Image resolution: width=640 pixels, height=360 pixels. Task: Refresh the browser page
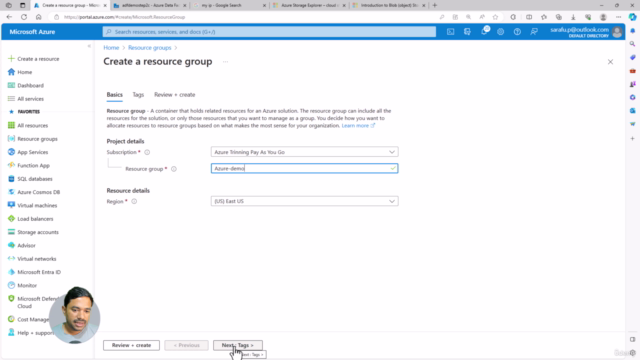[24, 17]
